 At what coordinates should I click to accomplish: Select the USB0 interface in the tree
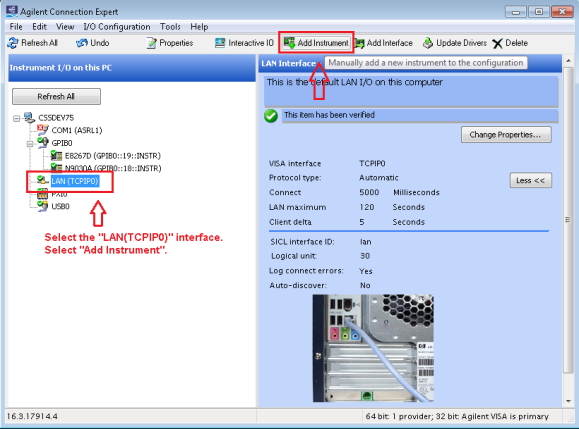[60, 206]
